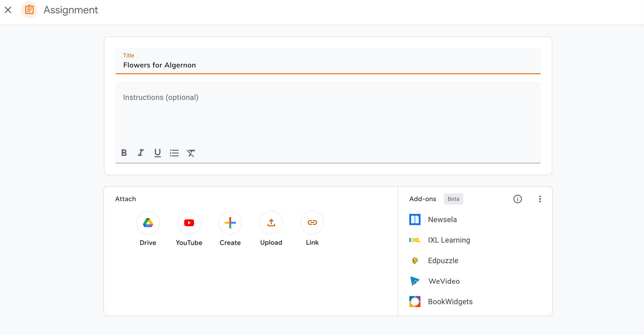The image size is (644, 335).
Task: Click the Drive label under the icon
Action: click(x=148, y=243)
